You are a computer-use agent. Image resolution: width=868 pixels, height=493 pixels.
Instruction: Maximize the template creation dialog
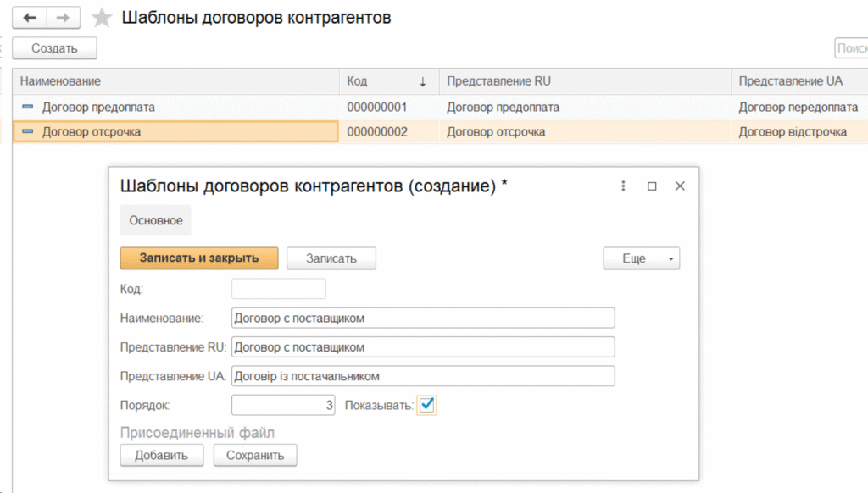(652, 186)
